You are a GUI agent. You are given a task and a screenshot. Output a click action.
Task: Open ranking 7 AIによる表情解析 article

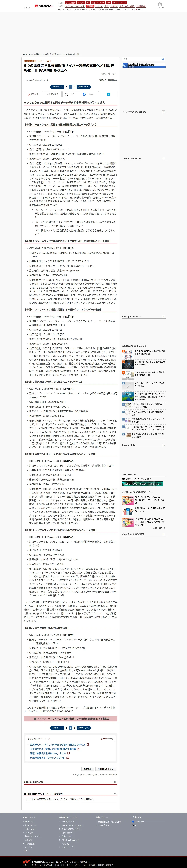[x=148, y=413]
